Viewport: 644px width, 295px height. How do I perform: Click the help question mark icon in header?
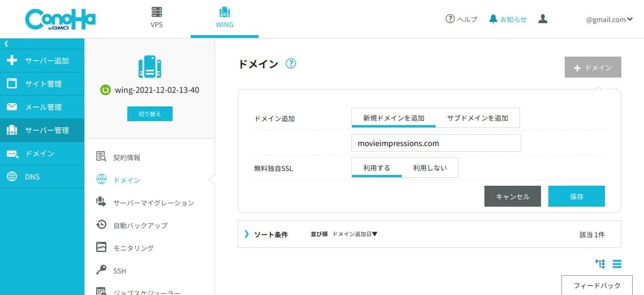(x=450, y=19)
